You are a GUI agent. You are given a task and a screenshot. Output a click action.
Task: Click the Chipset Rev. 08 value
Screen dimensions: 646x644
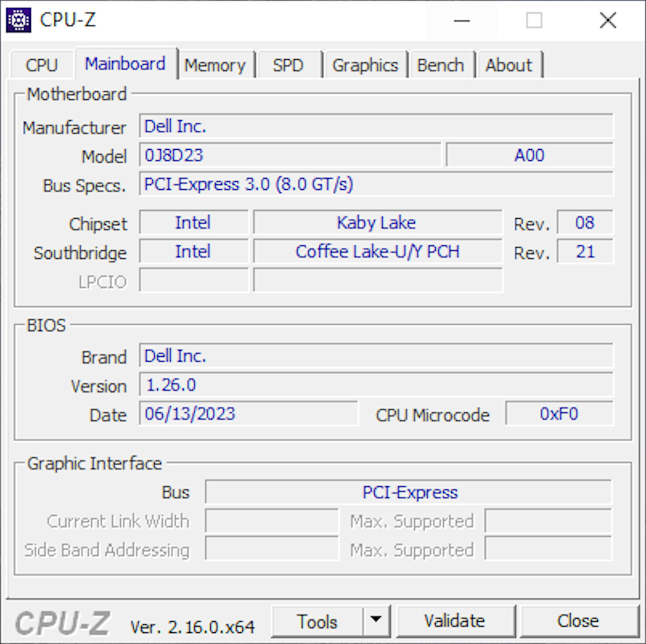585,222
